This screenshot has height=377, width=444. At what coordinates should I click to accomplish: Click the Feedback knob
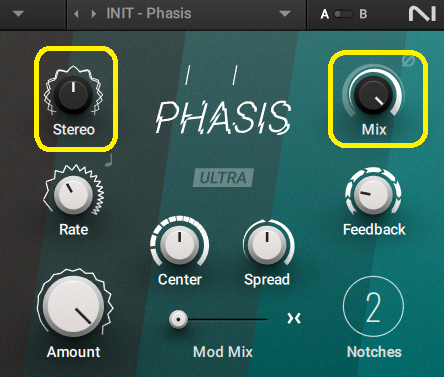click(x=373, y=195)
